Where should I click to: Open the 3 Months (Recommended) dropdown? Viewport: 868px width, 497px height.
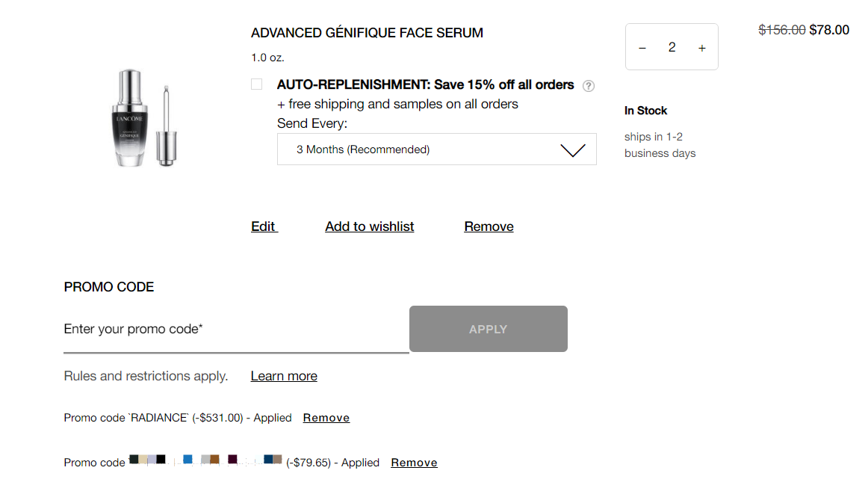(437, 149)
